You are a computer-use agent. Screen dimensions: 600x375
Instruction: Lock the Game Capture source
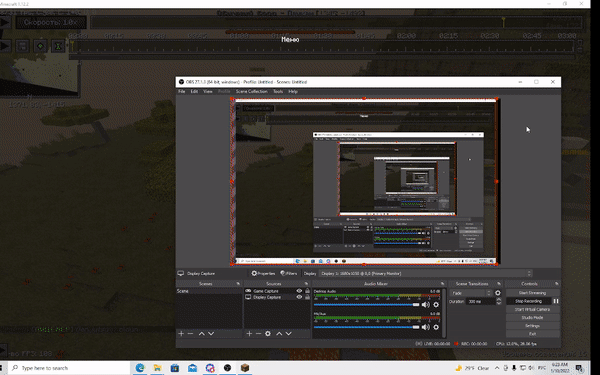coord(307,291)
